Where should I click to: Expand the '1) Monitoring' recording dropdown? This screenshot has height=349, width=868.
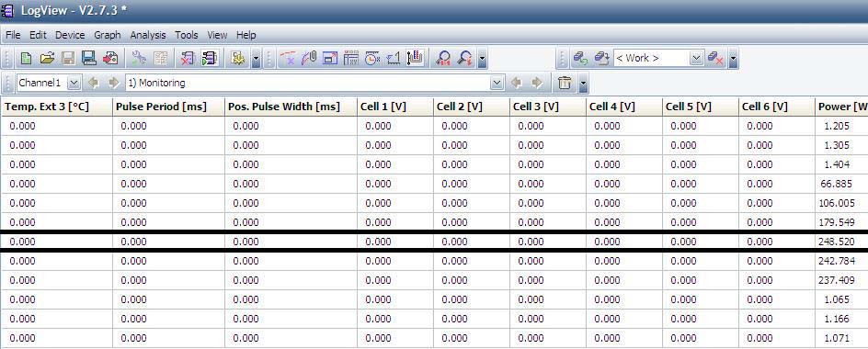click(x=497, y=83)
